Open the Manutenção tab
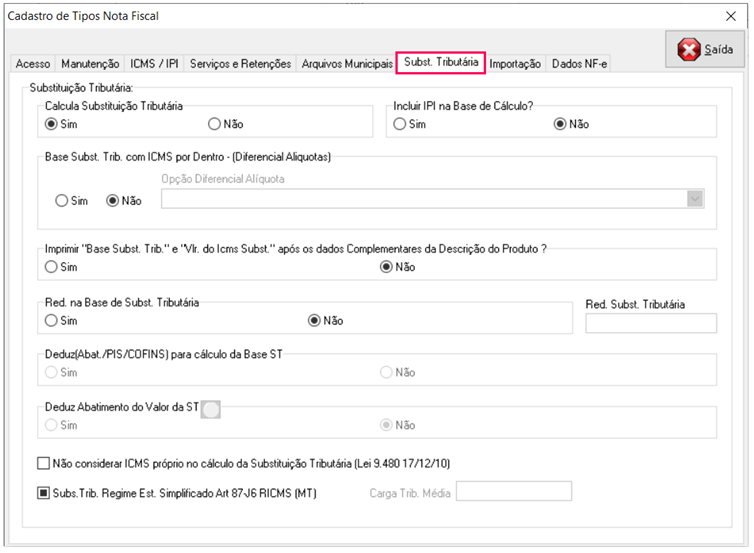The height and width of the screenshot is (553, 754). pos(90,64)
